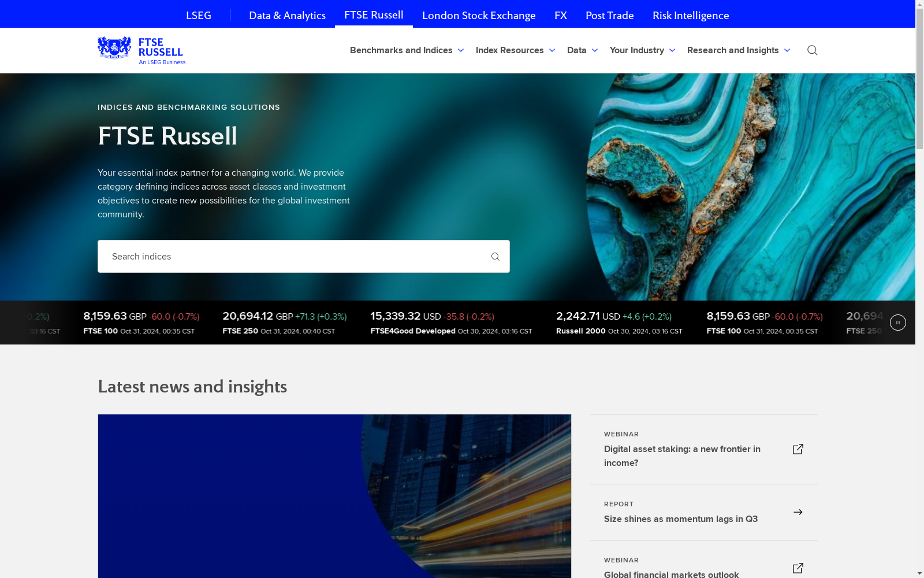
Task: Click Russell 2000 ticker entry
Action: pos(619,323)
